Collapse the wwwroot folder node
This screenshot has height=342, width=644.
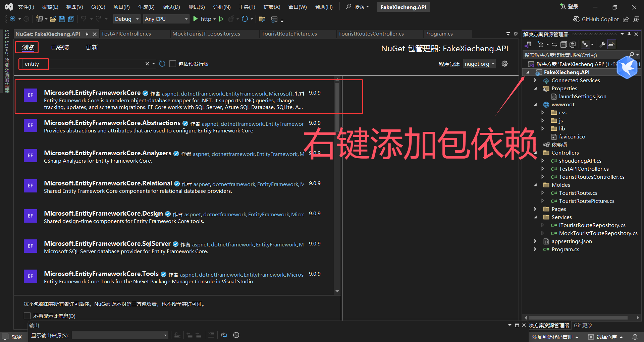[x=535, y=105]
